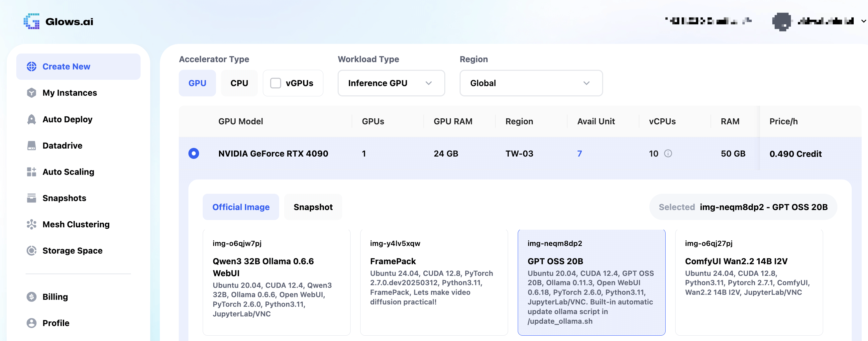Click the Datadrive disk icon
The width and height of the screenshot is (868, 341).
click(32, 146)
